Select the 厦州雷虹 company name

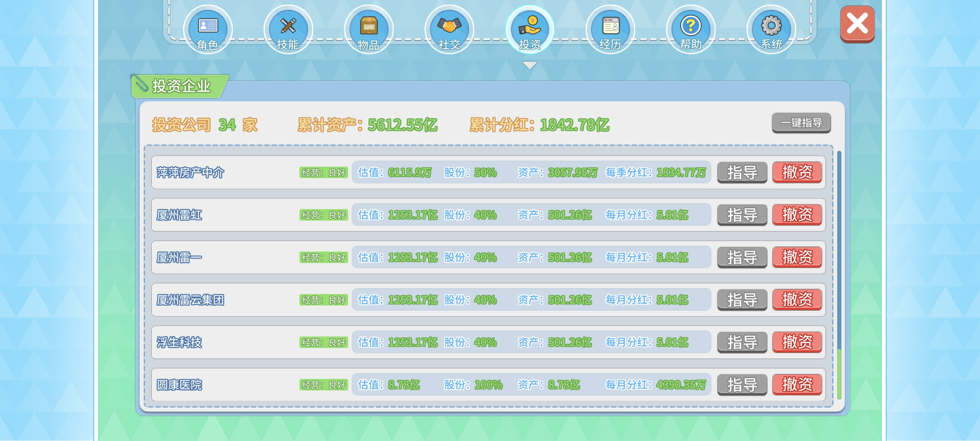coord(179,215)
